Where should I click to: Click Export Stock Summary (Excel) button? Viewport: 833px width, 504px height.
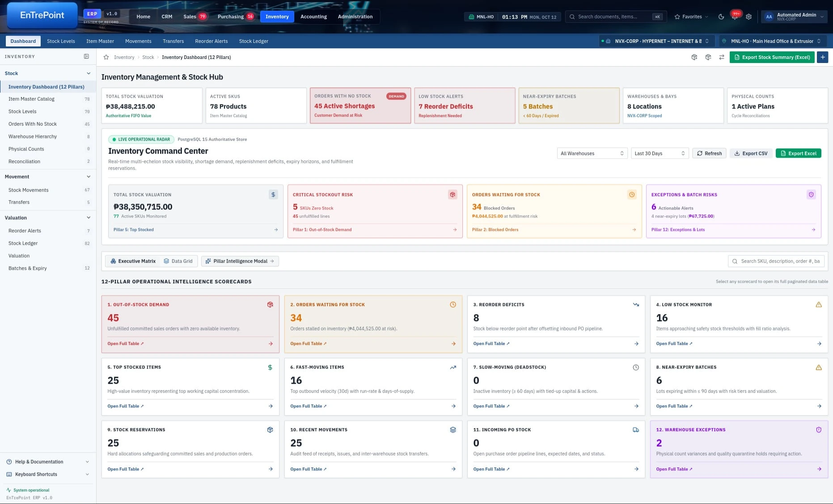tap(772, 57)
